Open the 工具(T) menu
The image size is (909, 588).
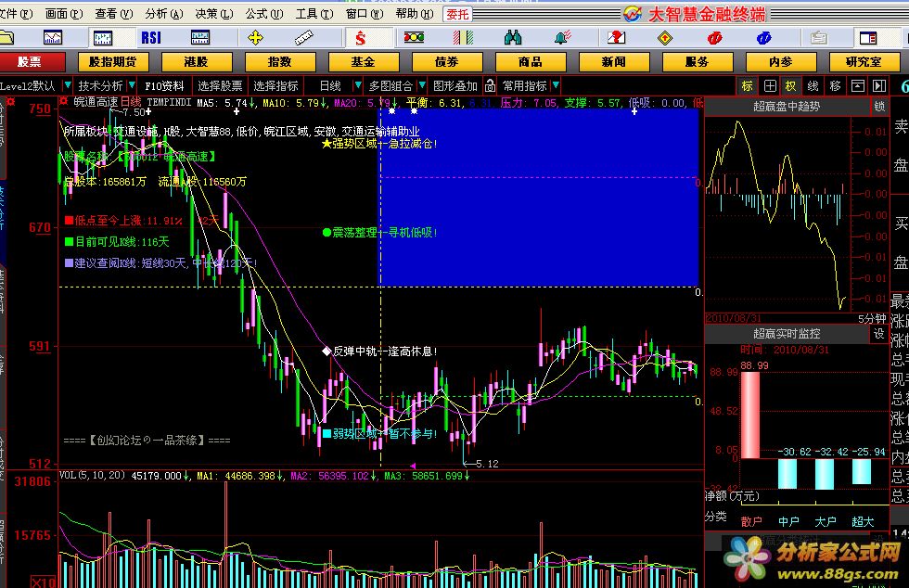pyautogui.click(x=314, y=13)
